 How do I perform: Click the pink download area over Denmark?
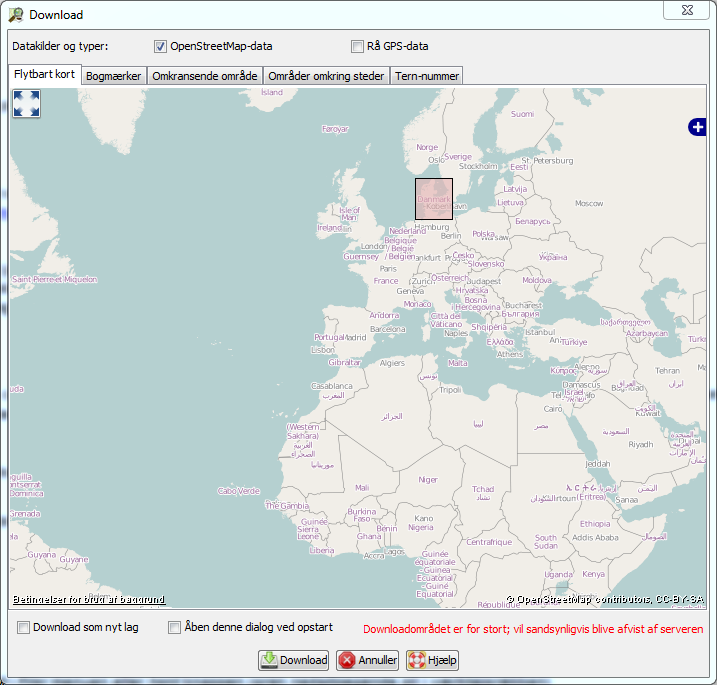[x=434, y=199]
